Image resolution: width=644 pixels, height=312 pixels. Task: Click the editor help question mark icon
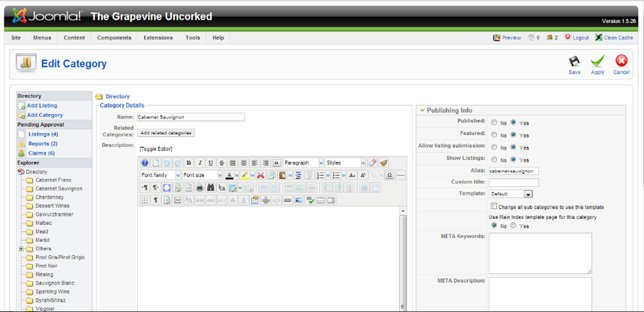[145, 163]
